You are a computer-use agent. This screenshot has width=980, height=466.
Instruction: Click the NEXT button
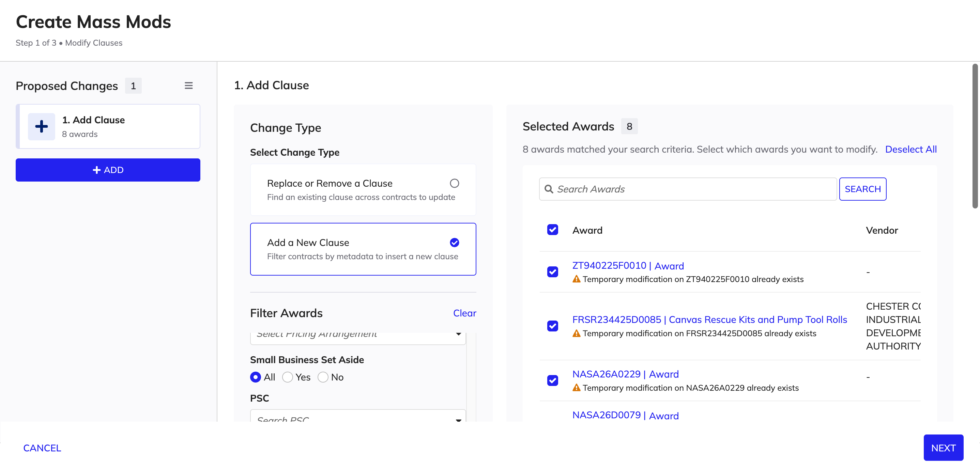943,448
